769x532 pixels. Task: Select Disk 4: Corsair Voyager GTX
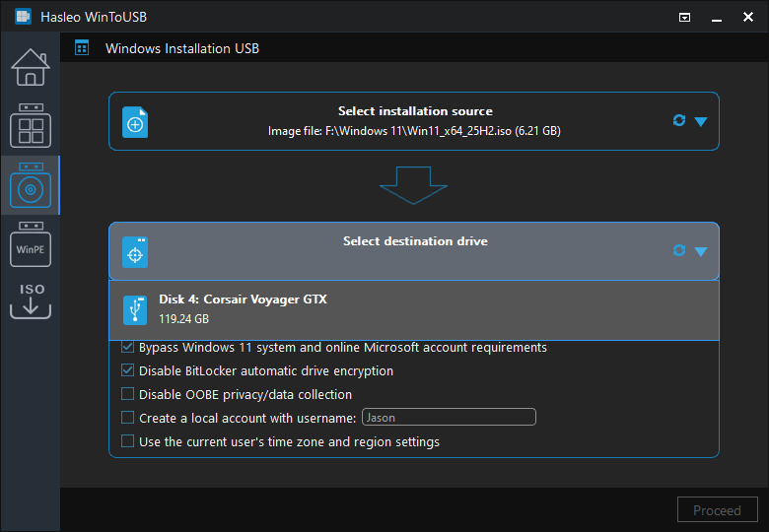pos(414,310)
